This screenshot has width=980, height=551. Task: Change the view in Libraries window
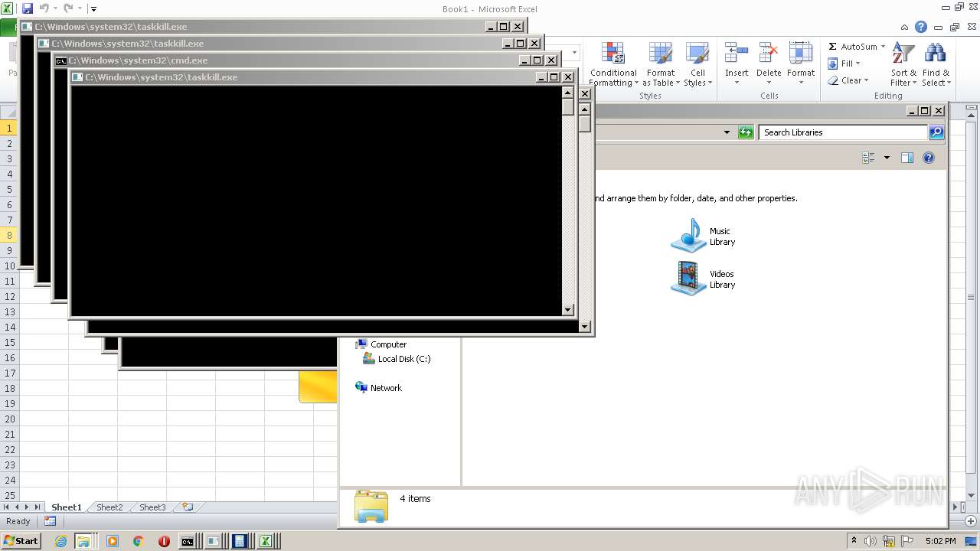[x=868, y=158]
